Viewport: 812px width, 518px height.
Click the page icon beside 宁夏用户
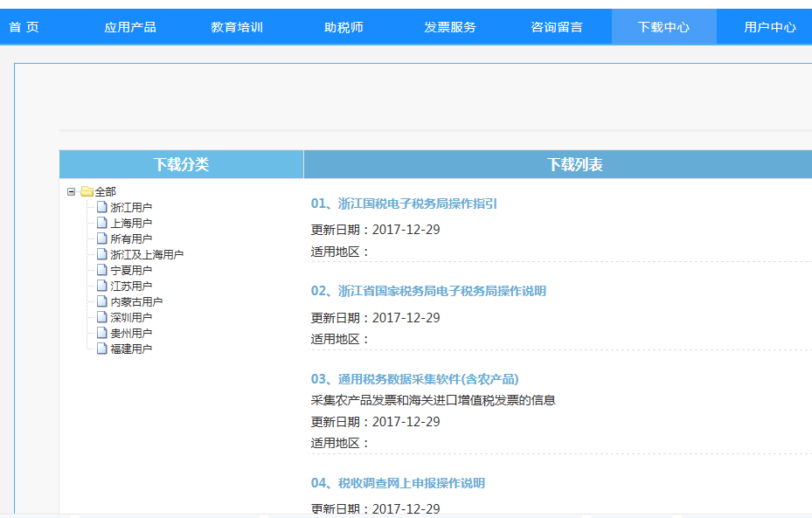(x=102, y=270)
